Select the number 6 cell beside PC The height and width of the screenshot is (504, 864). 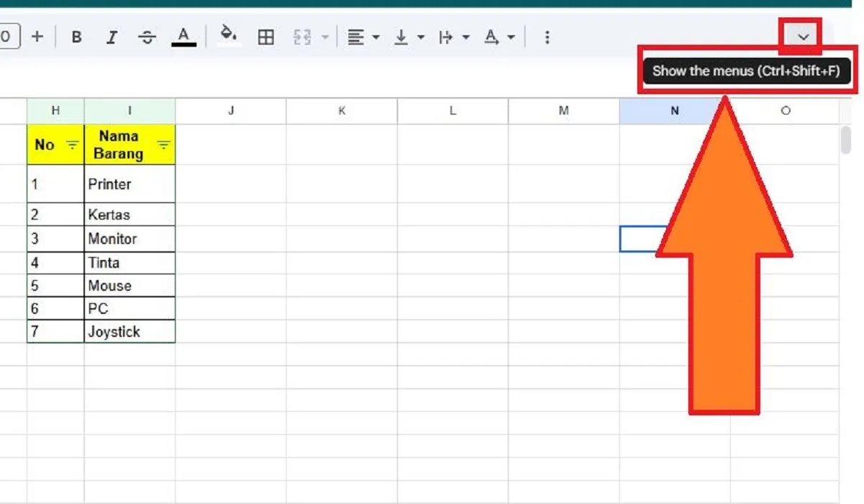click(x=55, y=309)
